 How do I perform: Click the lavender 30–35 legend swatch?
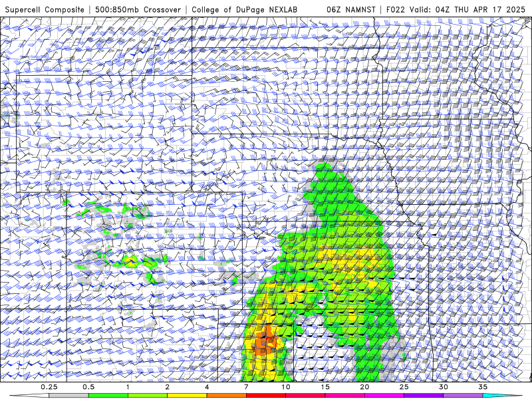tap(463, 396)
